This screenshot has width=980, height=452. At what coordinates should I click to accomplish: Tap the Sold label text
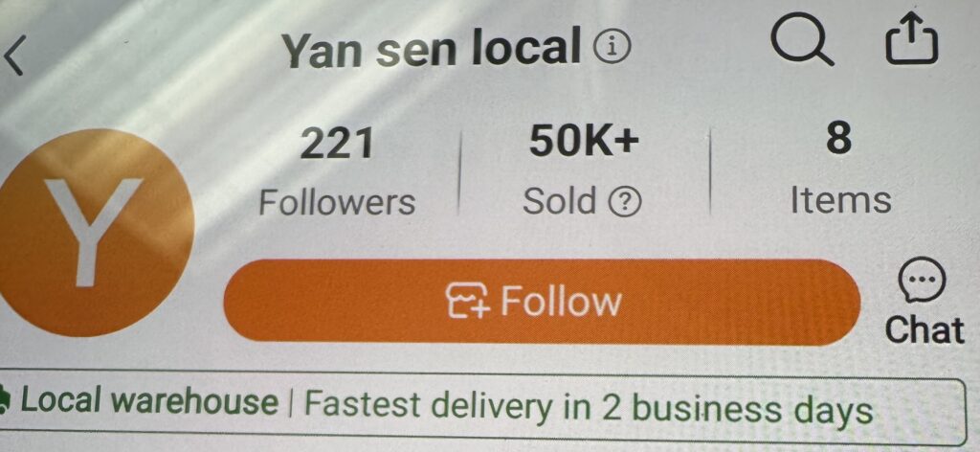(559, 201)
